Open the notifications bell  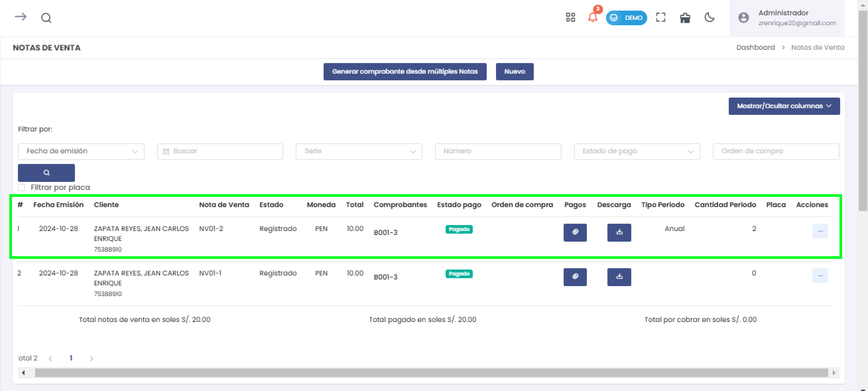click(592, 17)
